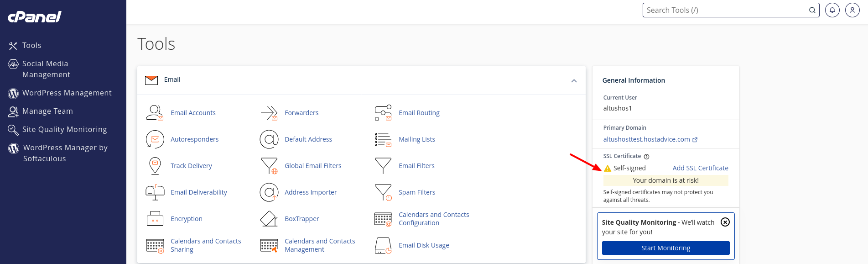Click Calendars and Contacts Management icon
Viewport: 868px width, 264px height.
(x=269, y=246)
